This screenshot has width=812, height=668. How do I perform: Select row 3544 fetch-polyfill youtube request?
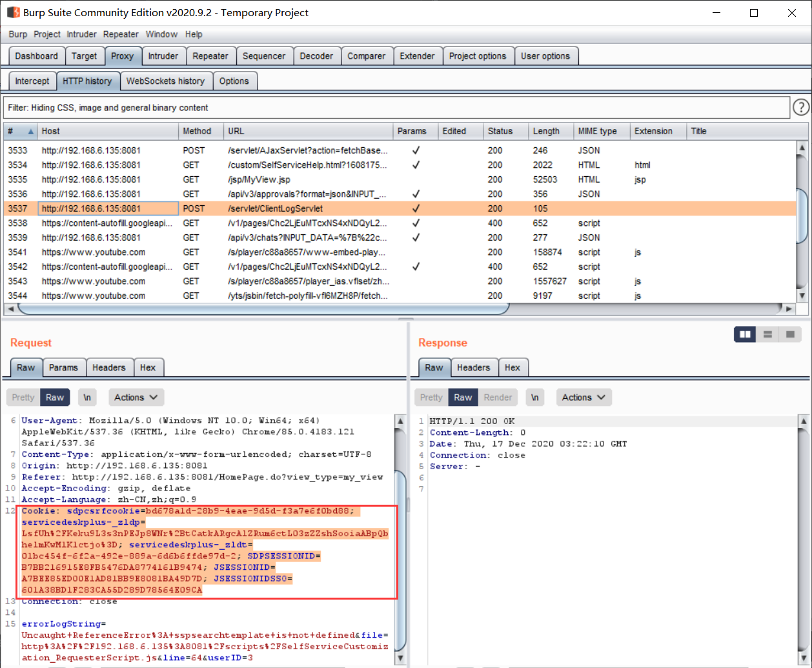tap(400, 296)
